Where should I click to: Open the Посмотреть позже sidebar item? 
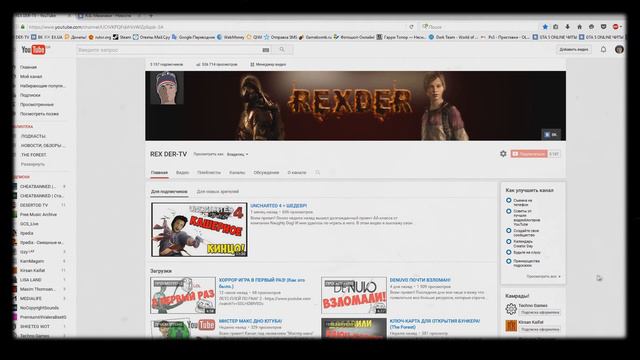(x=39, y=114)
